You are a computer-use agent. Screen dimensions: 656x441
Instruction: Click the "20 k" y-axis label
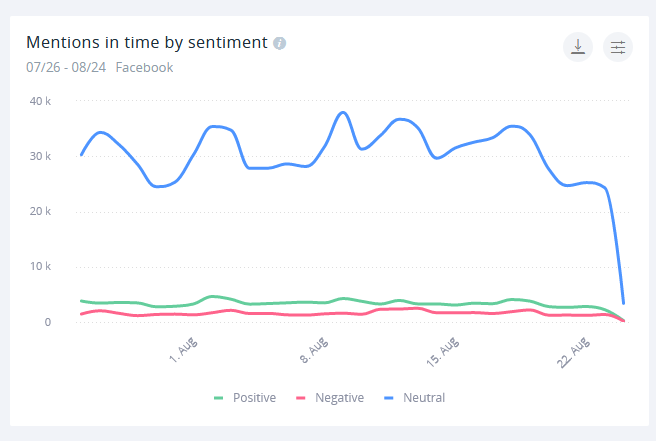click(41, 211)
